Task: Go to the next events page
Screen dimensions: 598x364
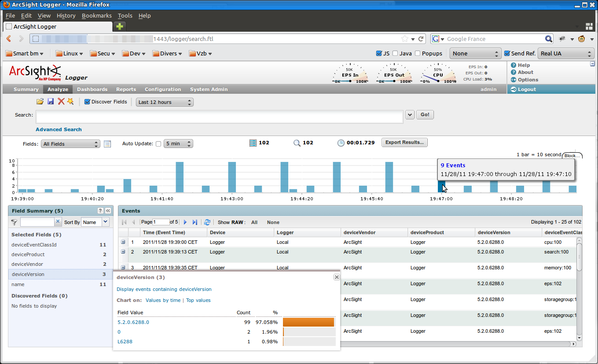Action: click(185, 222)
